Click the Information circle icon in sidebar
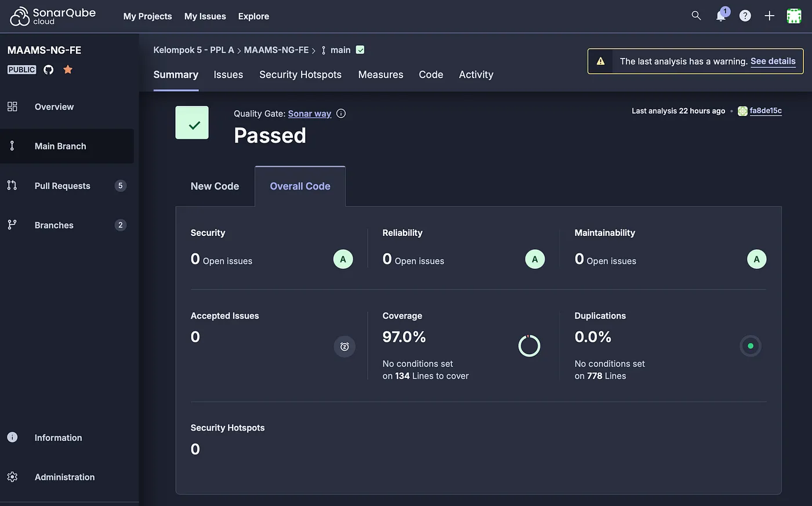The height and width of the screenshot is (506, 812). [x=12, y=437]
